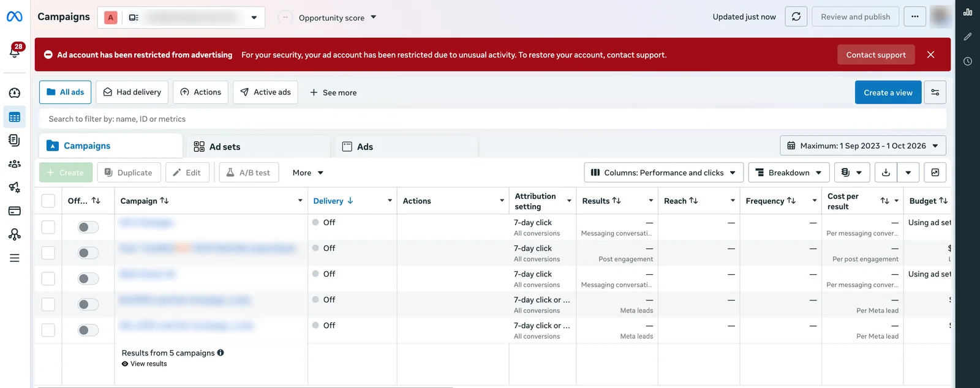
Task: Open the edit pencil icon on right rail
Action: click(968, 37)
